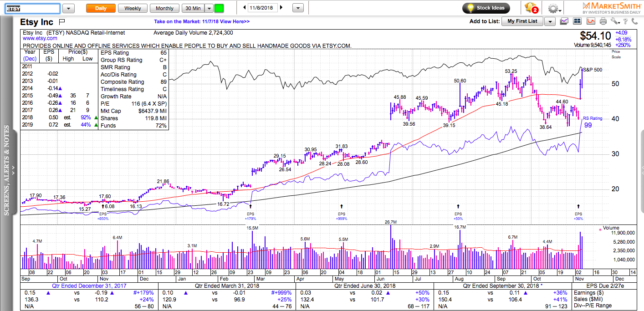Select the Daily chart period
This screenshot has width=644, height=311.
101,8
